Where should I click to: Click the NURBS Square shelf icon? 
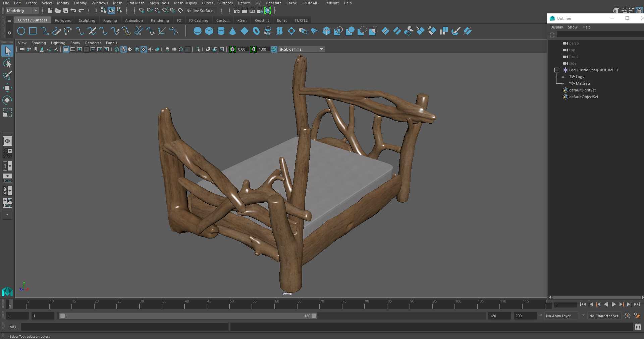[x=33, y=31]
